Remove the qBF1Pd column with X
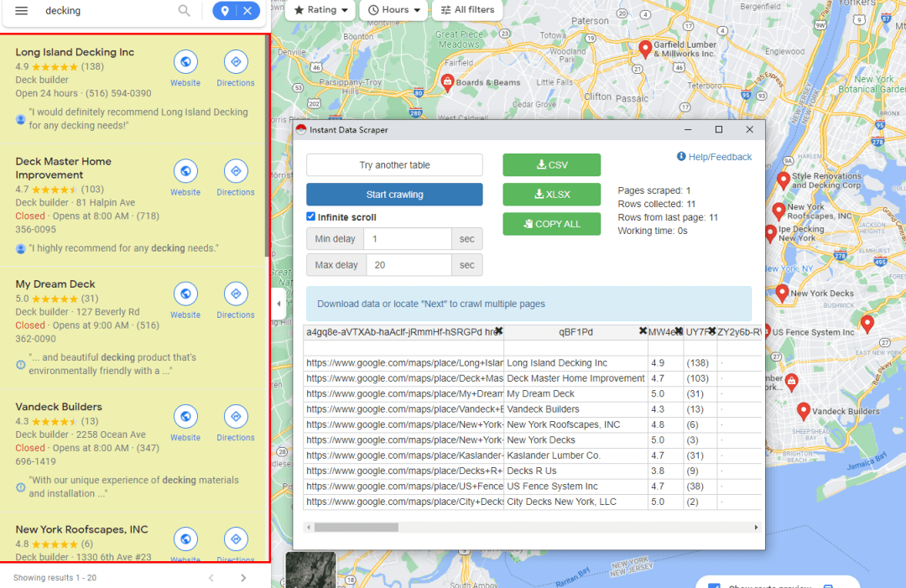The height and width of the screenshot is (588, 906). point(643,331)
